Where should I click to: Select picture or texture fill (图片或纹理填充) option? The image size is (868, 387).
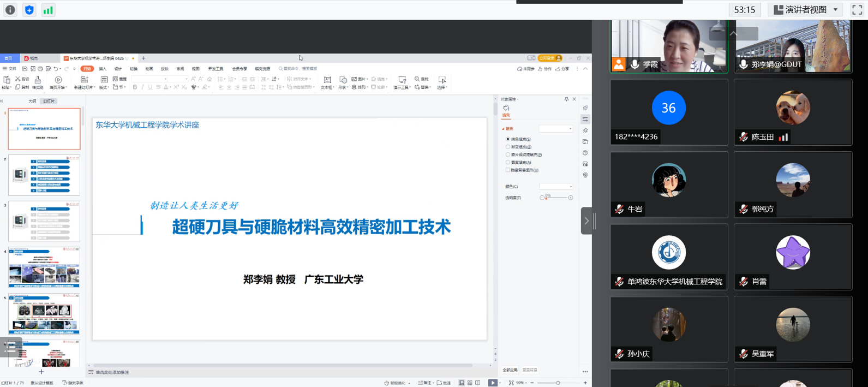[508, 154]
